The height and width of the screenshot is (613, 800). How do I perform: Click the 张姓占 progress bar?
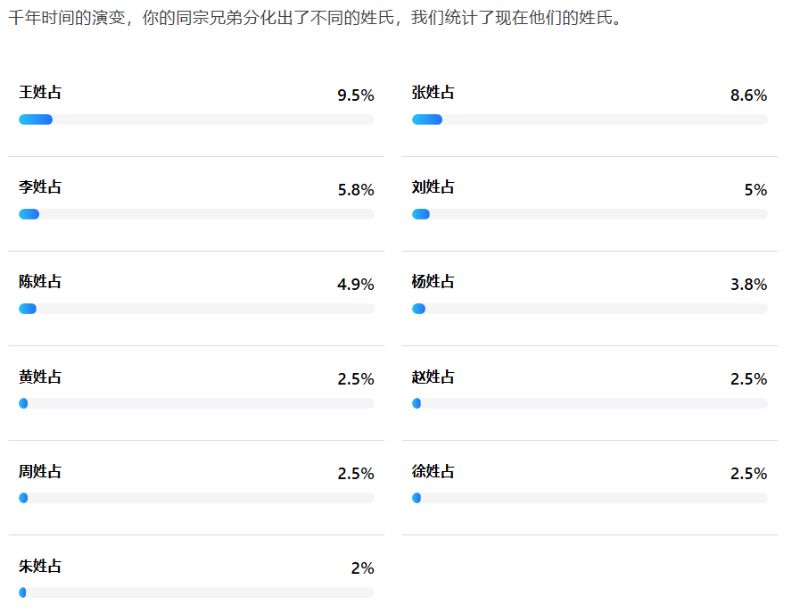coord(589,120)
